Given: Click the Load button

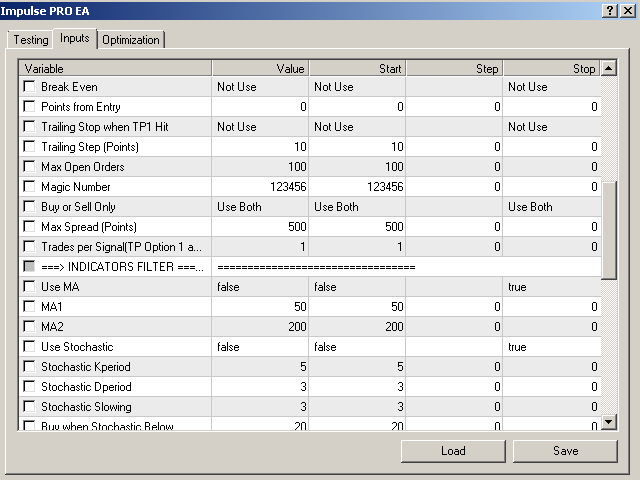Looking at the screenshot, I should point(453,451).
